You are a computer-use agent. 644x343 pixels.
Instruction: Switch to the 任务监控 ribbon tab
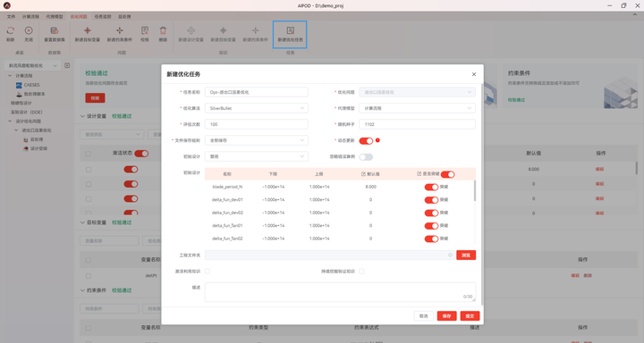(x=103, y=17)
